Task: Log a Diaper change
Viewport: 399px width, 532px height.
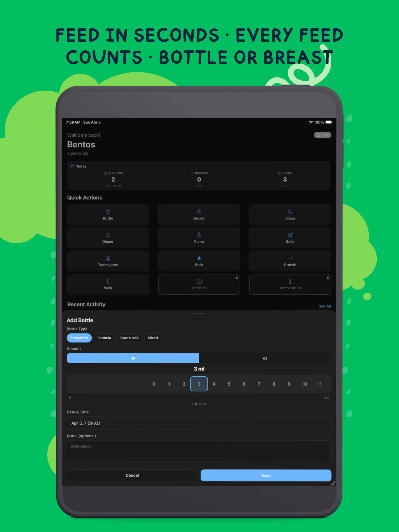Action: click(108, 238)
